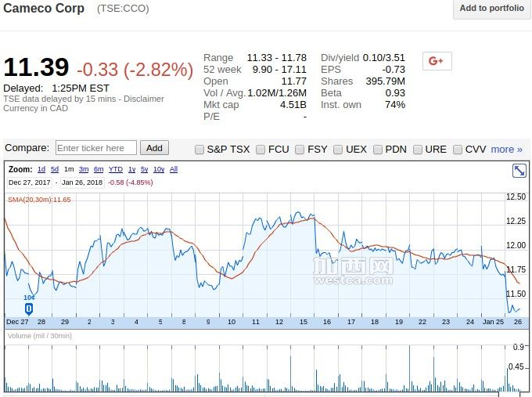Click the dividend marker on chart

pyautogui.click(x=29, y=309)
